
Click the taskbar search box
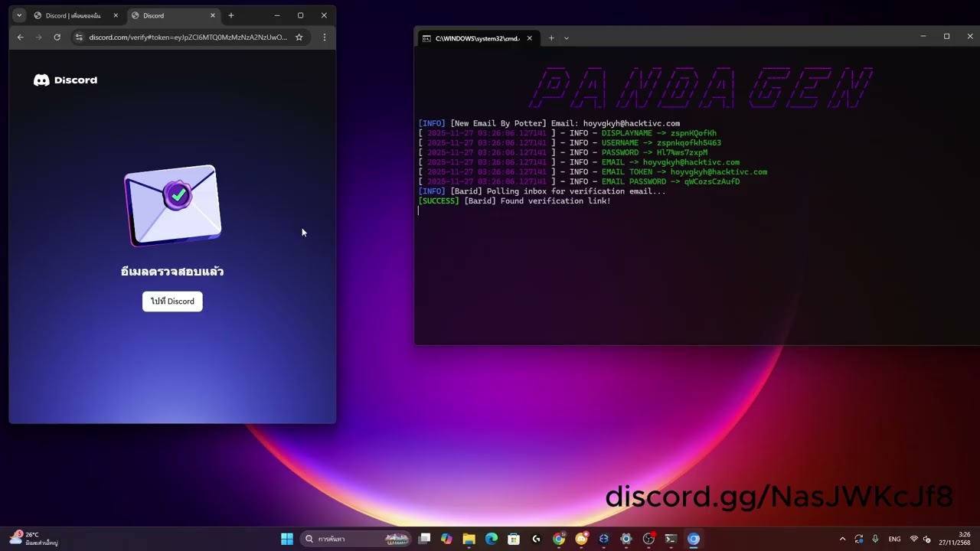tap(357, 539)
